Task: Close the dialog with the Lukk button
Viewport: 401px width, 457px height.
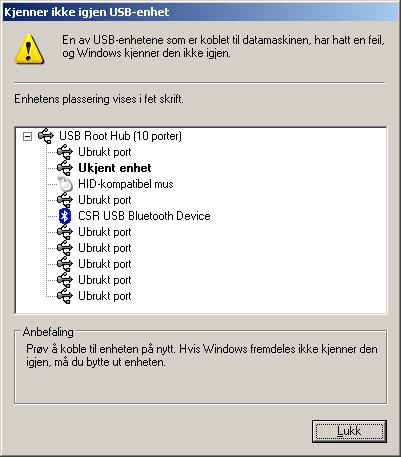Action: (349, 431)
